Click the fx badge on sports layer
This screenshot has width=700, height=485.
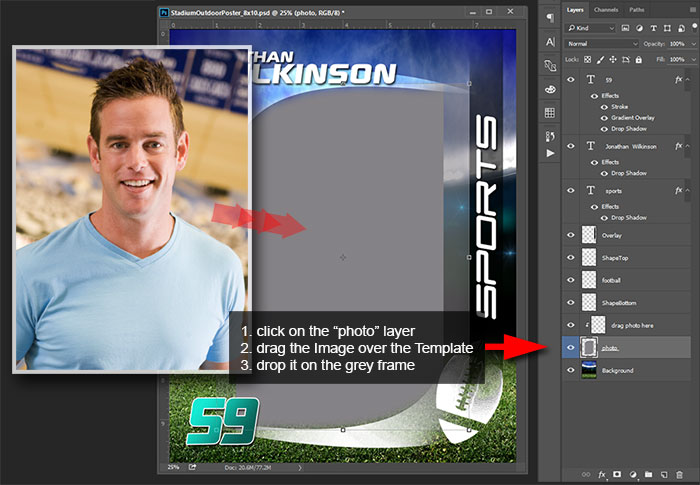pos(678,190)
